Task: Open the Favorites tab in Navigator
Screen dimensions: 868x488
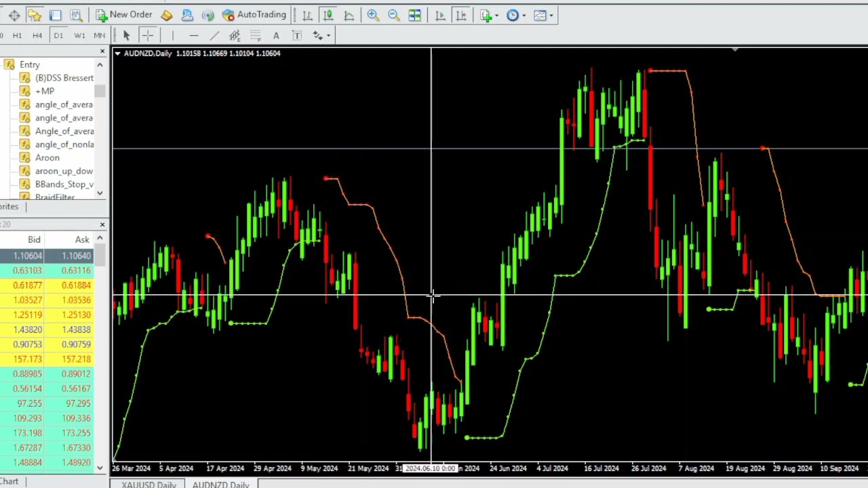Action: pos(9,207)
